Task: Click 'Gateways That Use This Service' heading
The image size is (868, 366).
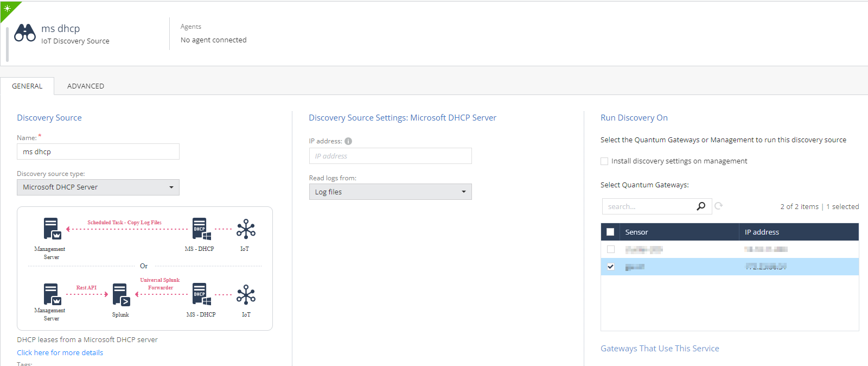Action: (x=660, y=349)
